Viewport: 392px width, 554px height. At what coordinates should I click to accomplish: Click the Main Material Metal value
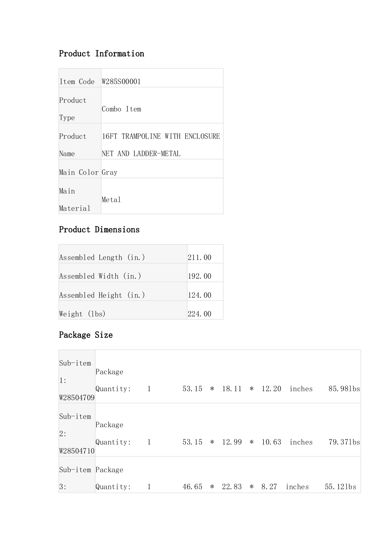111,200
